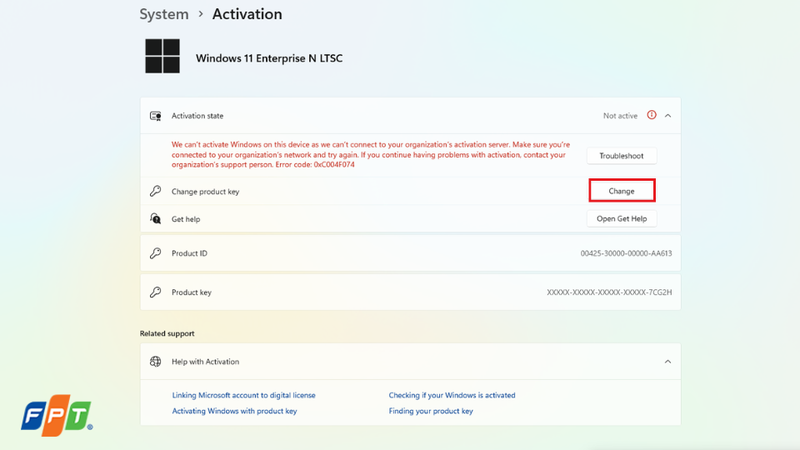Click the Activation state certificate icon
This screenshot has height=450, width=800.
[156, 116]
